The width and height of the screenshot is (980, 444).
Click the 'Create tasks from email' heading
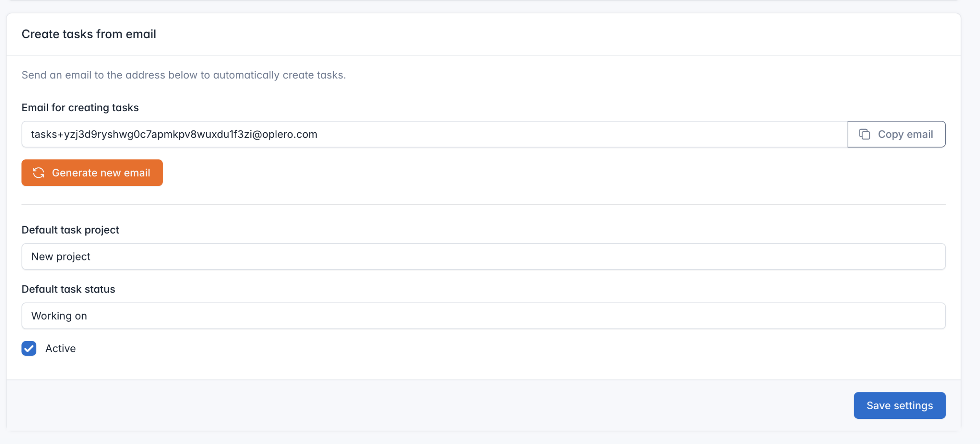[x=89, y=34]
